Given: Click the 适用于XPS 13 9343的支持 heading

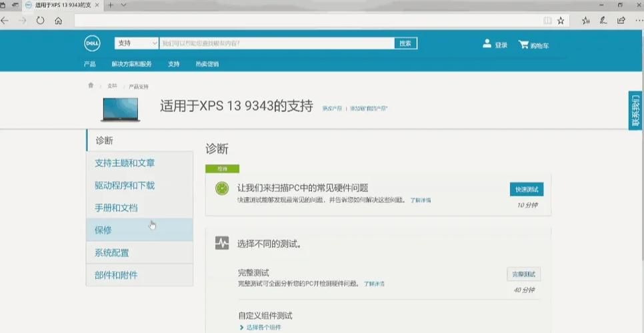Looking at the screenshot, I should pos(237,106).
